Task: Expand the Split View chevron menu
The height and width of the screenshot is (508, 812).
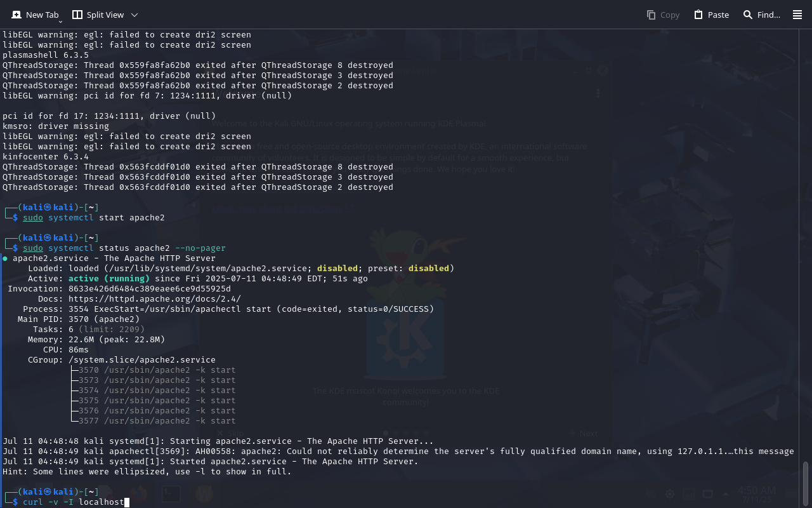Action: click(134, 15)
